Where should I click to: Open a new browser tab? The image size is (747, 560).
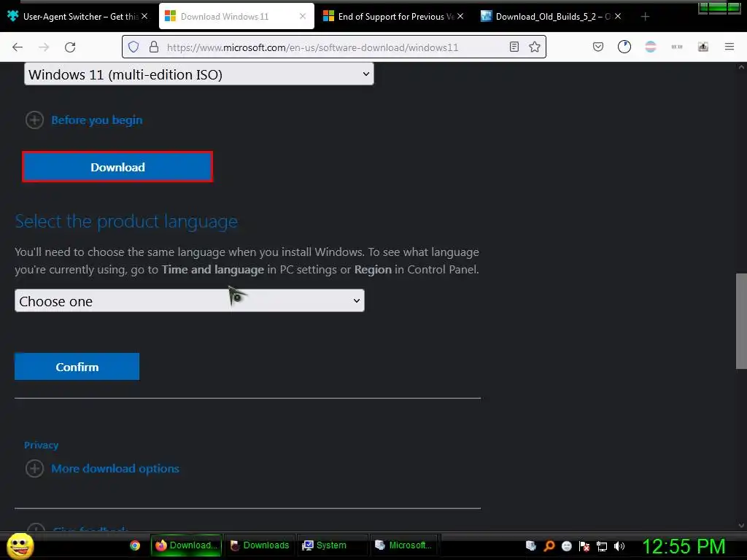(645, 17)
